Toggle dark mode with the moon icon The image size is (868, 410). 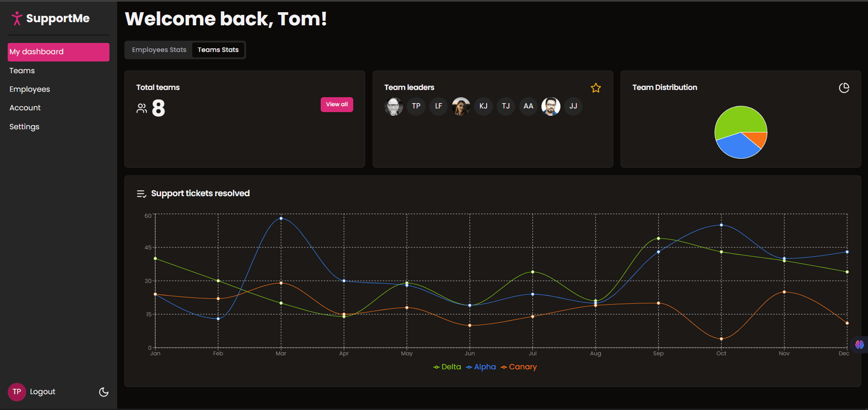[x=103, y=392]
